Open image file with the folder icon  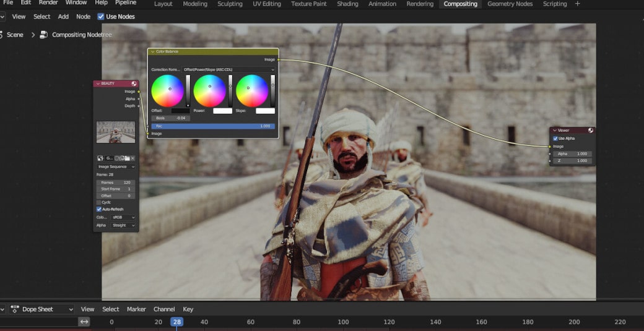pos(126,158)
